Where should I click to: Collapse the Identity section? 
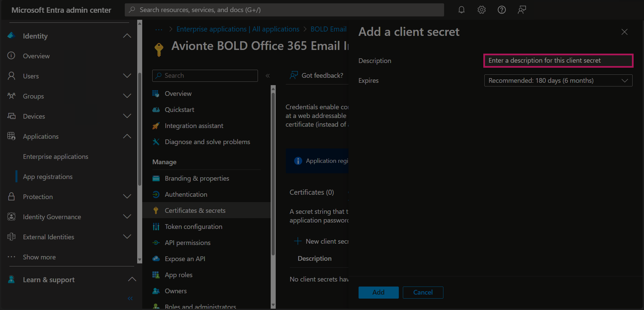pyautogui.click(x=127, y=36)
